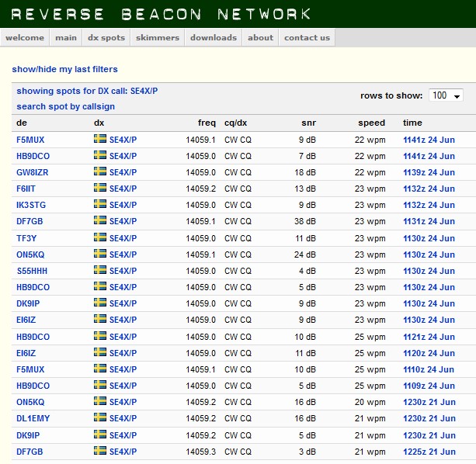Click the Swedish flag in the IK3STG row
This screenshot has height=464, width=476.
99,205
